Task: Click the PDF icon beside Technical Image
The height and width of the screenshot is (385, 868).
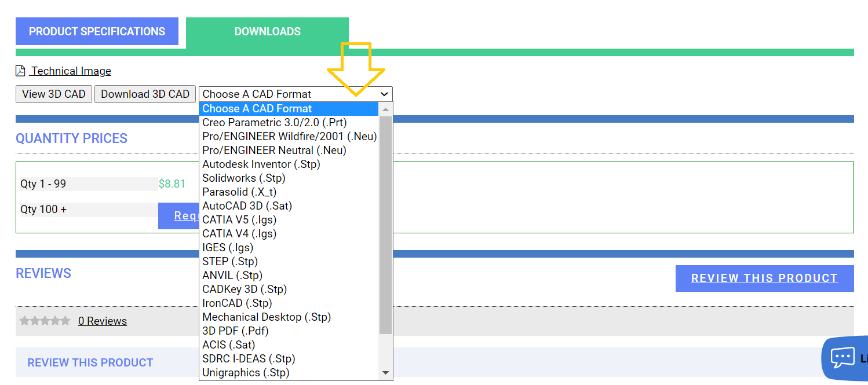Action: point(20,71)
